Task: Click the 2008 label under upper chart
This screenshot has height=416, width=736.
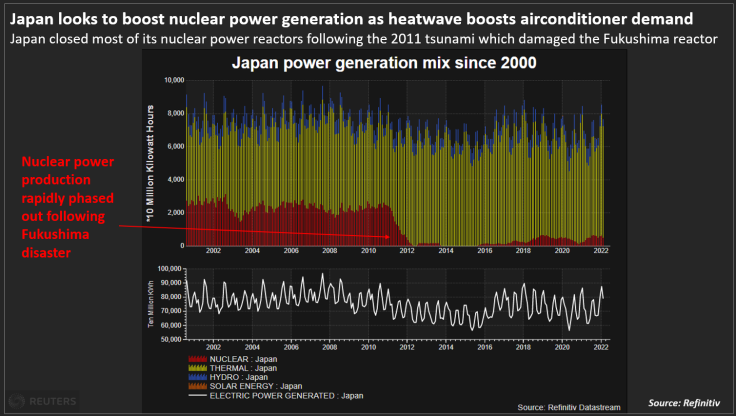Action: [330, 251]
